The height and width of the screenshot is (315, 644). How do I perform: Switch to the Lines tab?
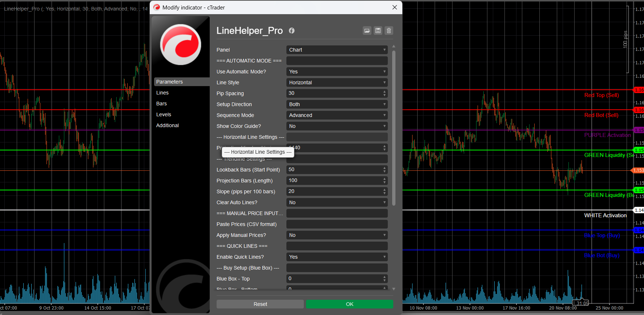162,93
